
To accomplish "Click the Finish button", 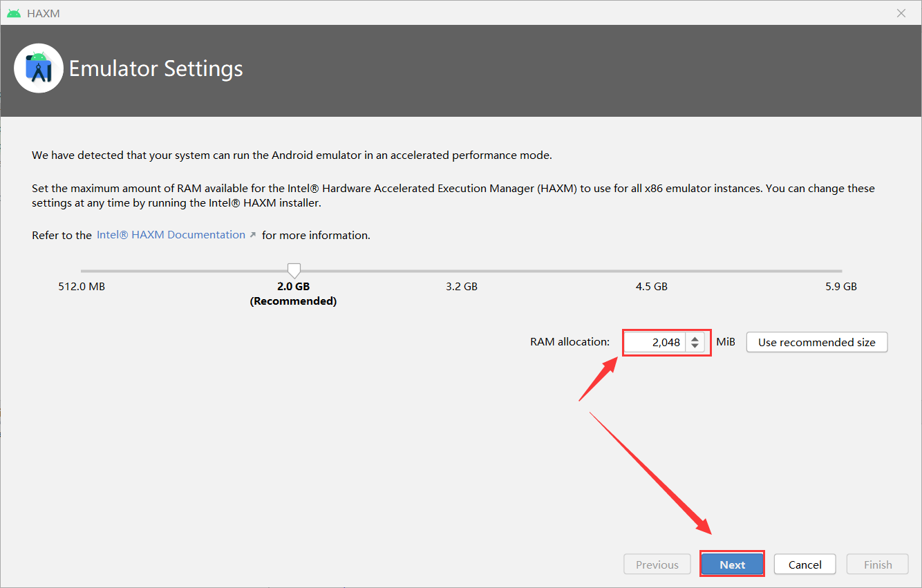I will click(x=878, y=565).
